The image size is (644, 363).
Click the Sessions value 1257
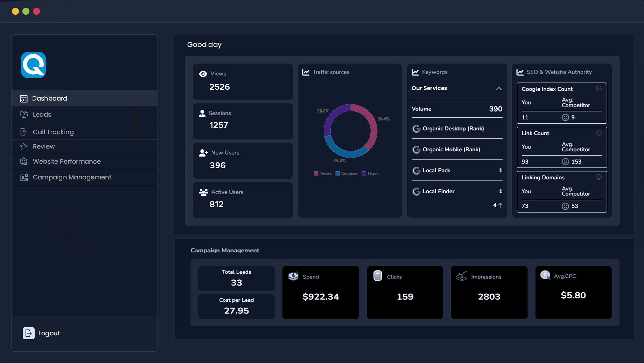tap(219, 125)
